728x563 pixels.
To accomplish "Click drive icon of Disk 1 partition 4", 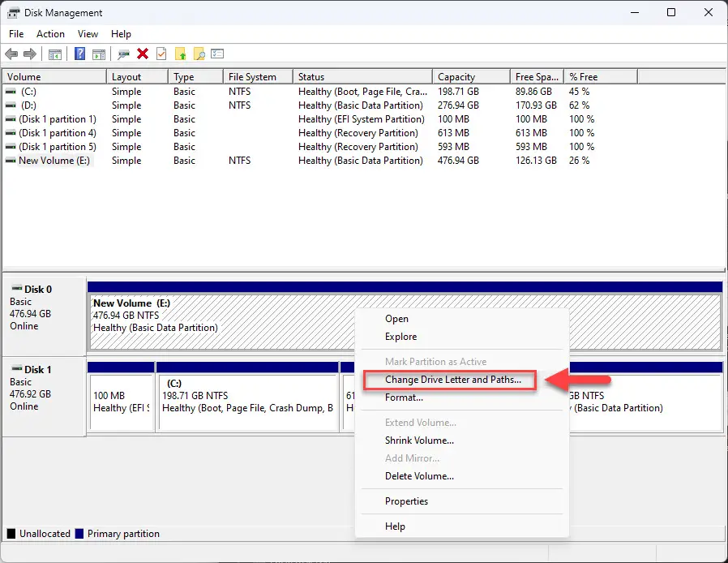I will click(x=11, y=133).
